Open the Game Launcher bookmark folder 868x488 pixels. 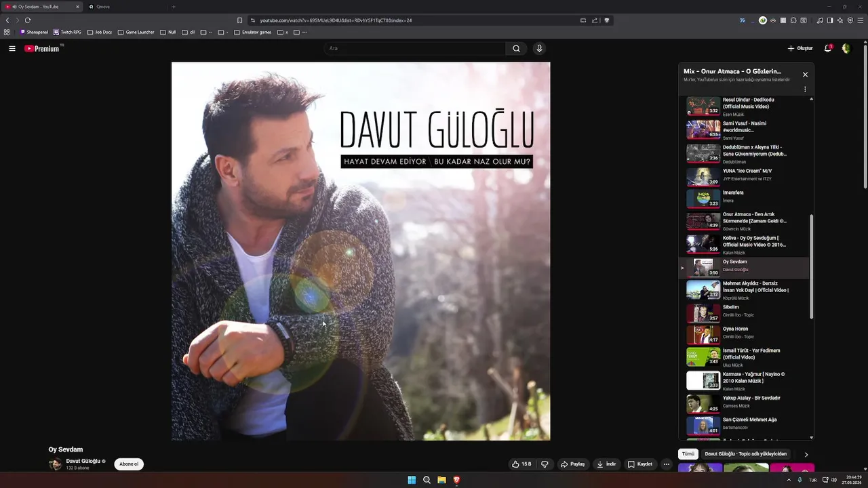click(x=136, y=32)
